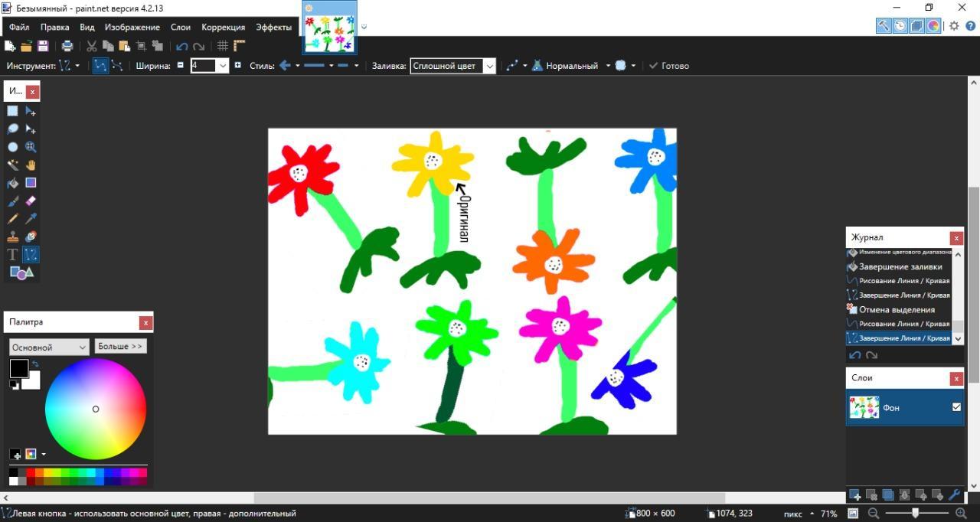
Task: Select the Paintbrush tool
Action: [x=13, y=201]
